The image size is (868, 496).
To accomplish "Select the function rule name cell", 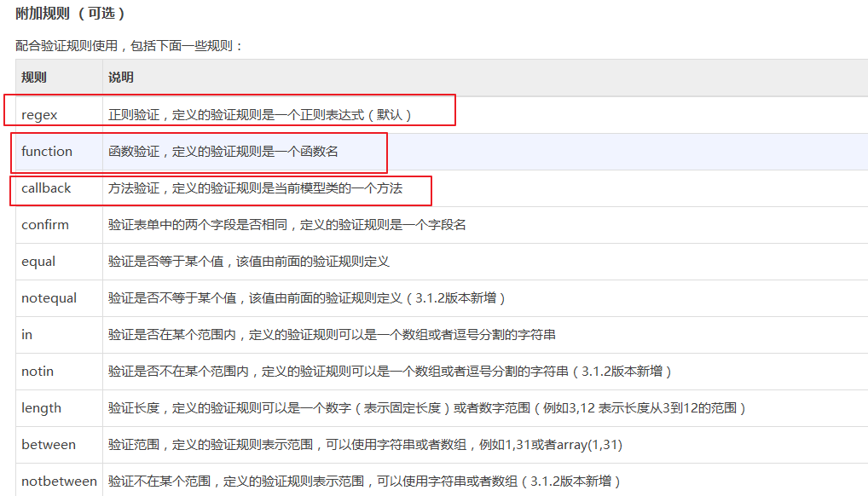I will (x=47, y=151).
